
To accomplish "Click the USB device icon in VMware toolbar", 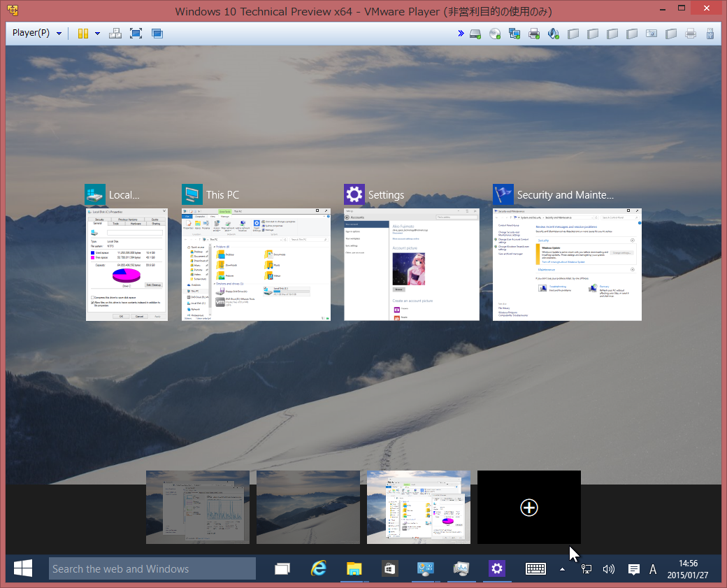I will coord(710,34).
